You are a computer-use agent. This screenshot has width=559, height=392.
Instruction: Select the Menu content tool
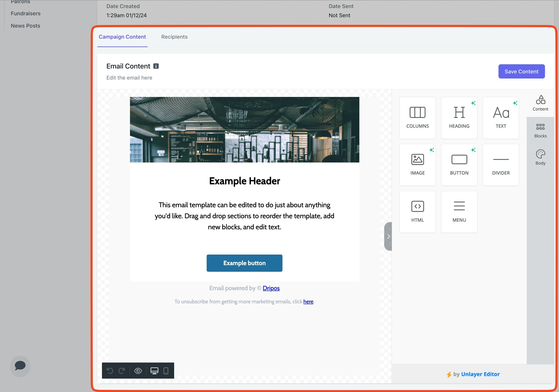click(459, 211)
